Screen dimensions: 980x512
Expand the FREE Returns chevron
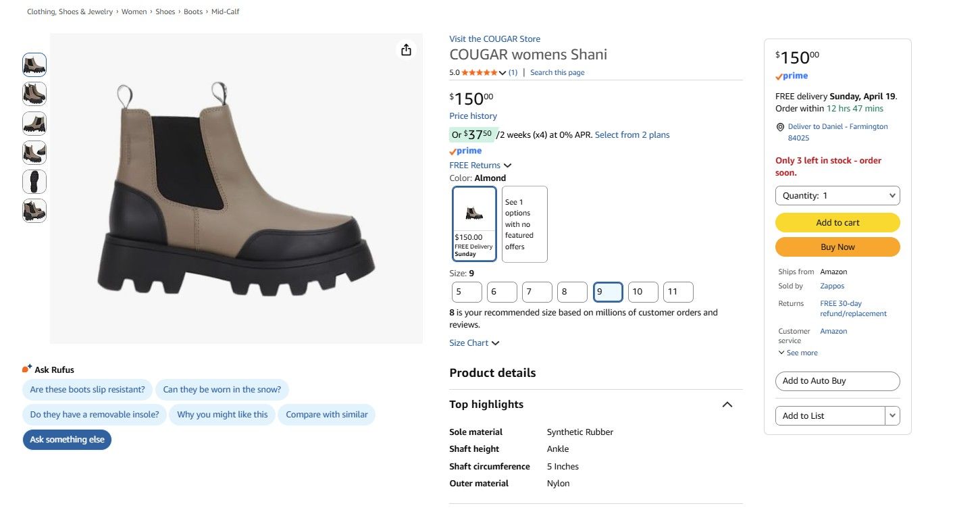point(508,165)
